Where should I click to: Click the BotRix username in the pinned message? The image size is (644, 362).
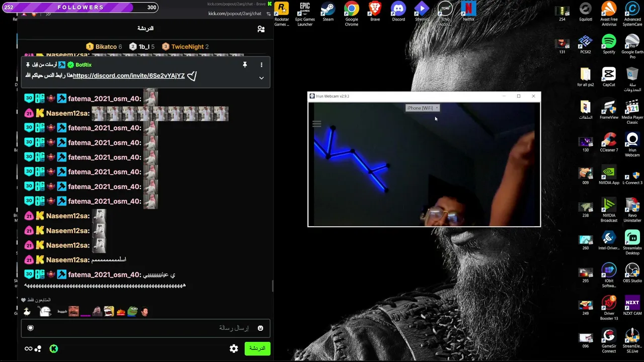pos(84,65)
